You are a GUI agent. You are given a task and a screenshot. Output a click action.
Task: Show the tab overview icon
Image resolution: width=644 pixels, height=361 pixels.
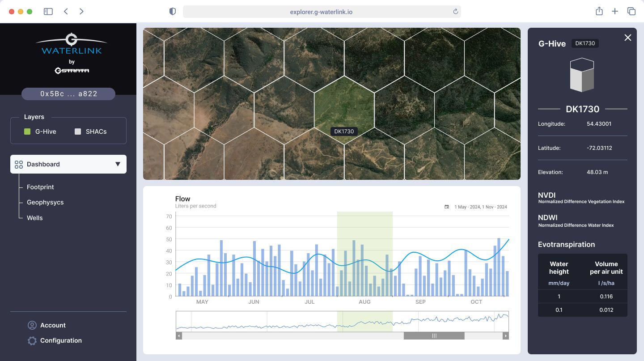coord(631,12)
